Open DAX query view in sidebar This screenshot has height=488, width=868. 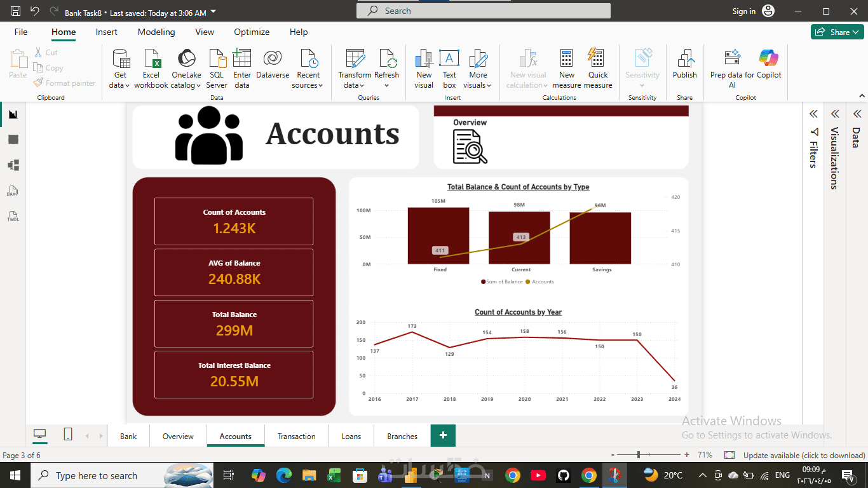coord(13,191)
